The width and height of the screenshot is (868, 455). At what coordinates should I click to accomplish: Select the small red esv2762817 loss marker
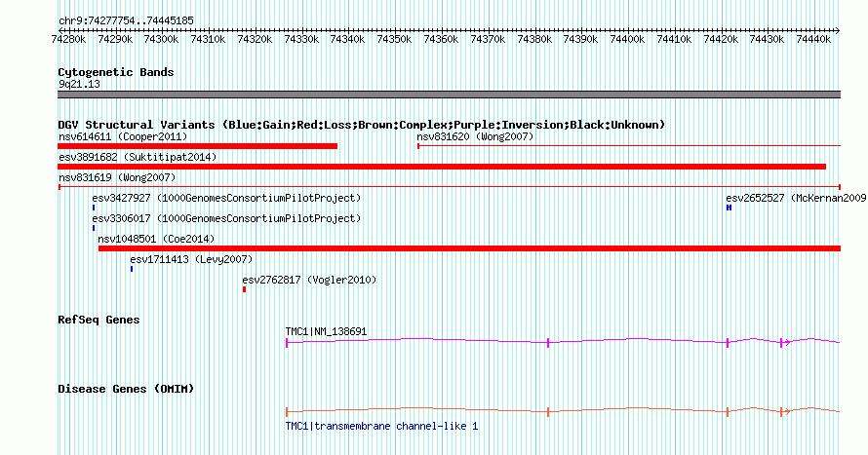[x=244, y=289]
